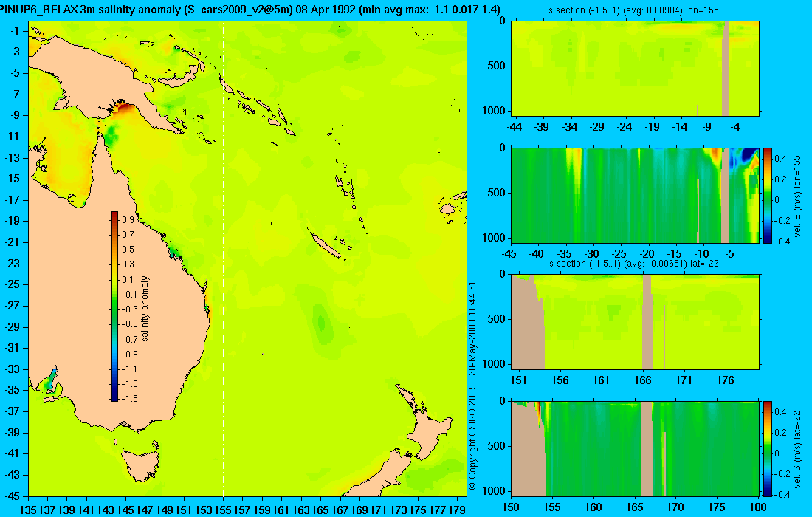Click the 'salinity anomaly' color bar label
The width and height of the screenshot is (812, 517).
click(145, 308)
